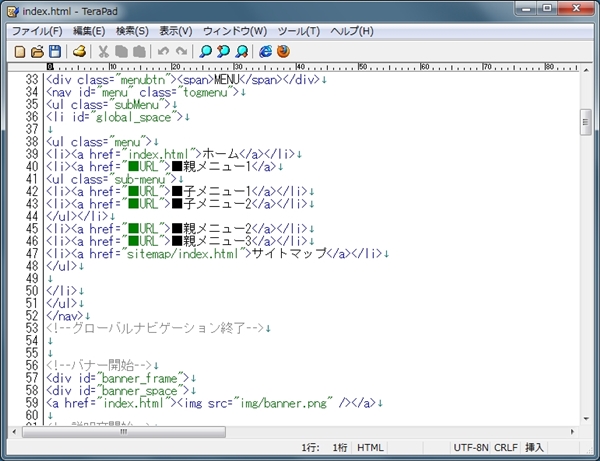Click the バナー開始 comment on line 56
Image resolution: width=600 pixels, height=461 pixels.
coord(102,366)
